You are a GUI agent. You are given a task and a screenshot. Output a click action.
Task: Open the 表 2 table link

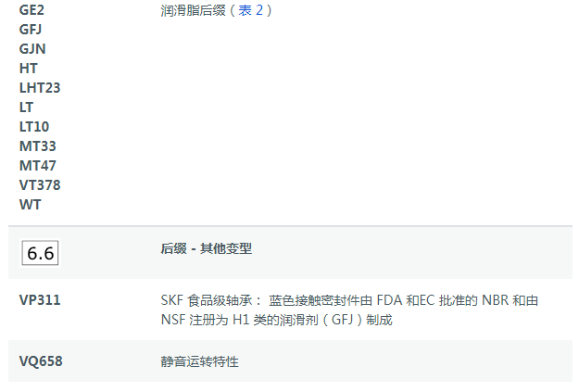tap(251, 10)
